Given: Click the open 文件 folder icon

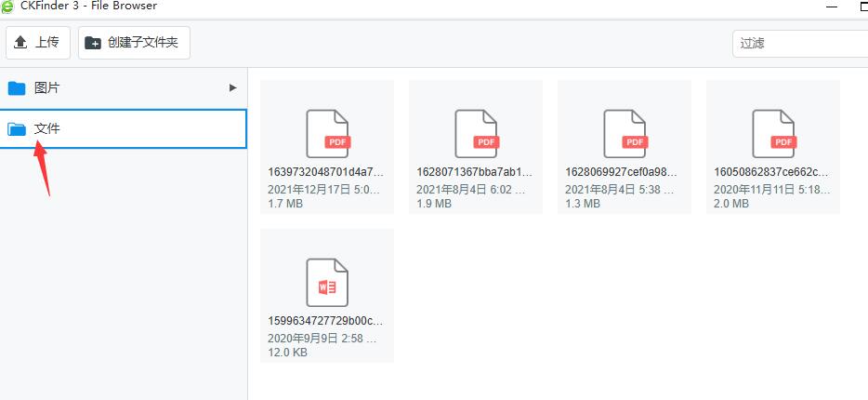Looking at the screenshot, I should [17, 129].
